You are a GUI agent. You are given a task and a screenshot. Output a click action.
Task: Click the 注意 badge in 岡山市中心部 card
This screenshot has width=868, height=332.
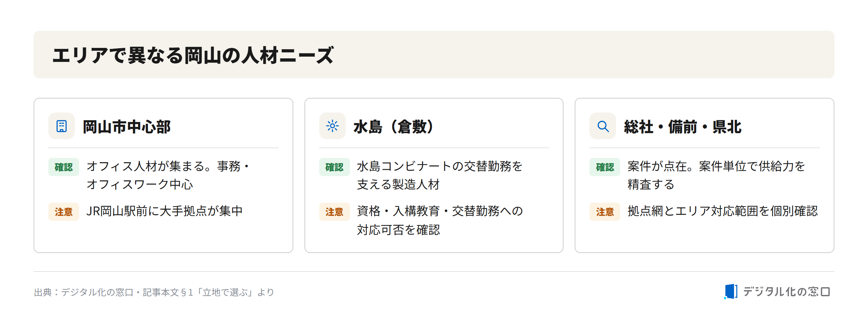coord(64,212)
